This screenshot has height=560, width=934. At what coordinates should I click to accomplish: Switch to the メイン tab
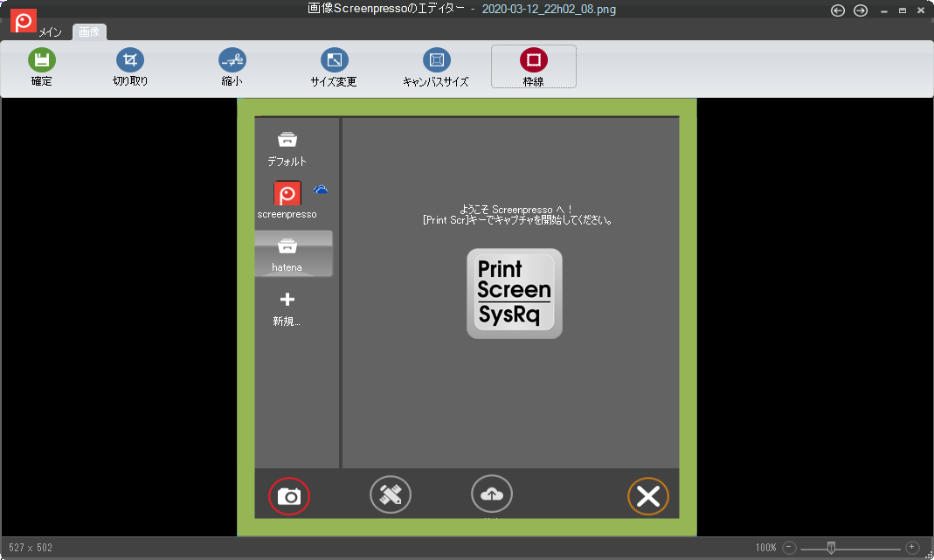point(50,32)
